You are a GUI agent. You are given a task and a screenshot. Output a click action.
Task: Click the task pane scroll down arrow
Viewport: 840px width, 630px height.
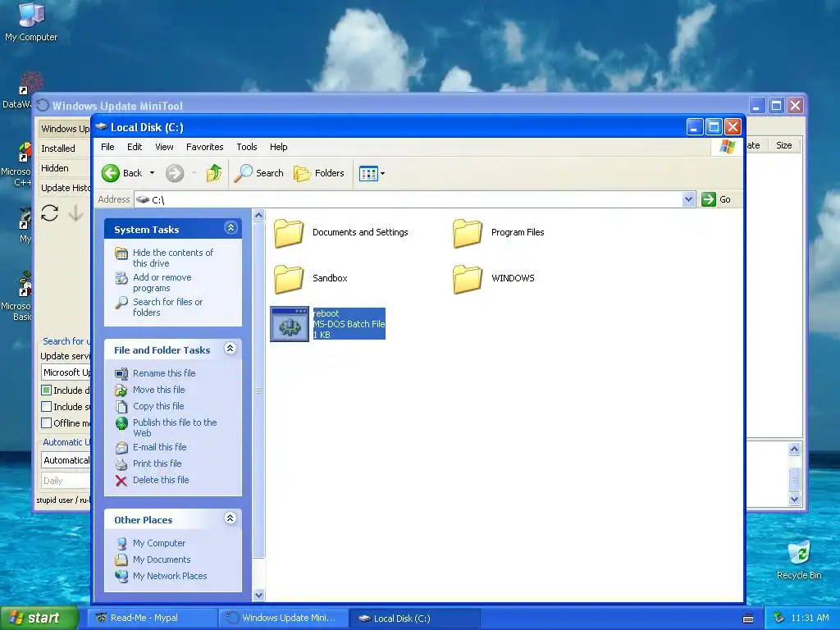[258, 595]
